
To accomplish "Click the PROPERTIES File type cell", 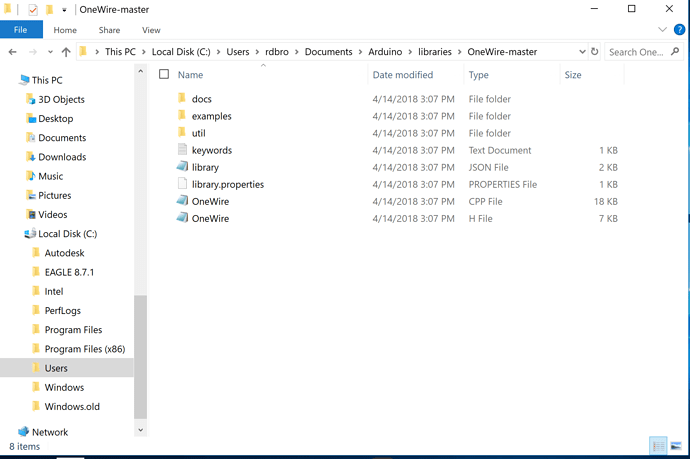I will tap(503, 184).
